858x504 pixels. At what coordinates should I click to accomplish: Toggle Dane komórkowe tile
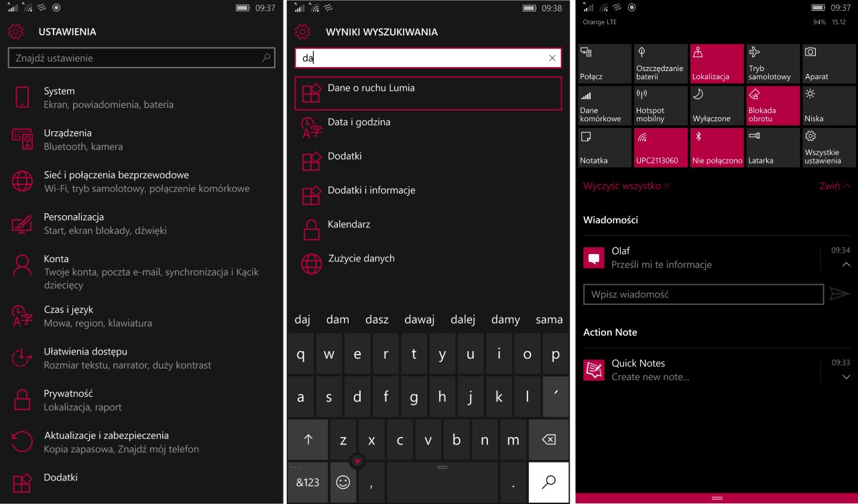(605, 105)
